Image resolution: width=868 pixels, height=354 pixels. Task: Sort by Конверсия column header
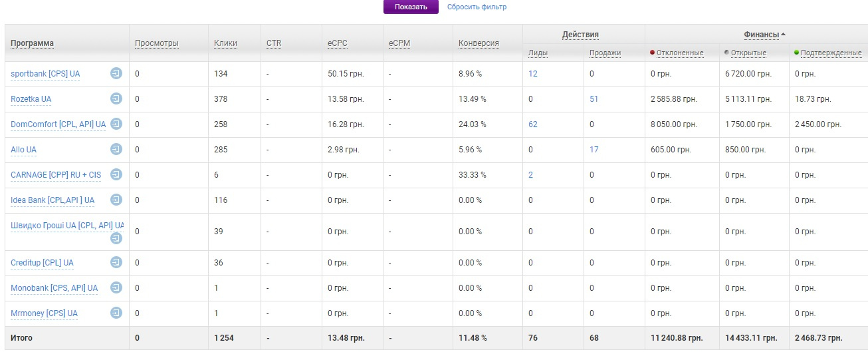pos(479,43)
